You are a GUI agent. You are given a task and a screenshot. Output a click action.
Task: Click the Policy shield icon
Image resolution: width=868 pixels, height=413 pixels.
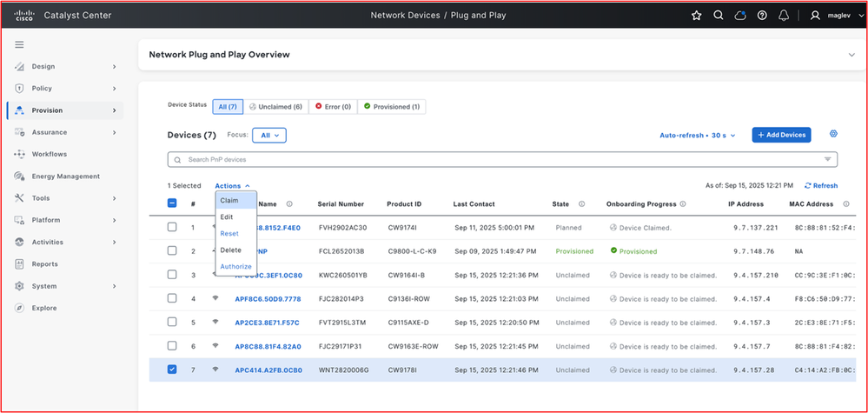point(19,89)
